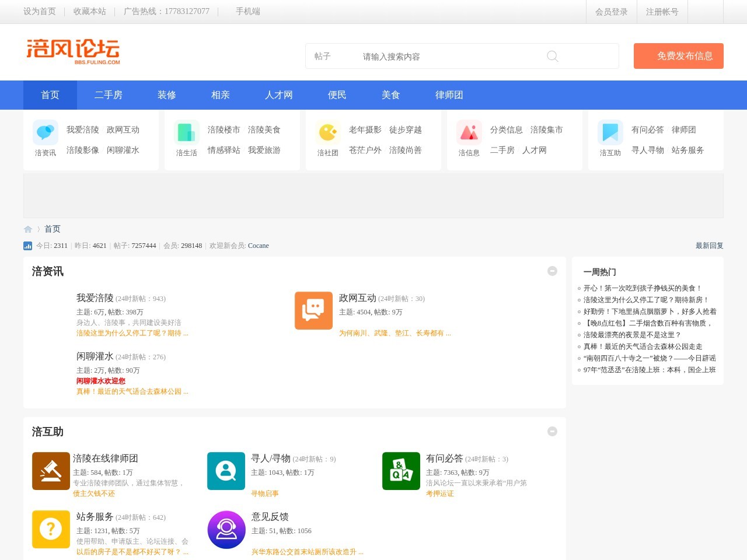The height and width of the screenshot is (560, 747).
Task: Click the 免费发布信息 button
Action: (x=678, y=56)
